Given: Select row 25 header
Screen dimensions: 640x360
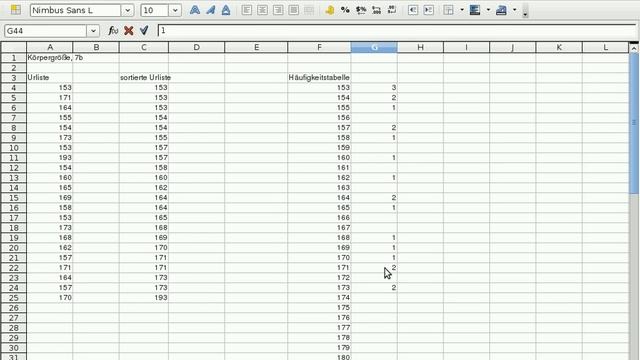Looking at the screenshot, I should [13, 298].
